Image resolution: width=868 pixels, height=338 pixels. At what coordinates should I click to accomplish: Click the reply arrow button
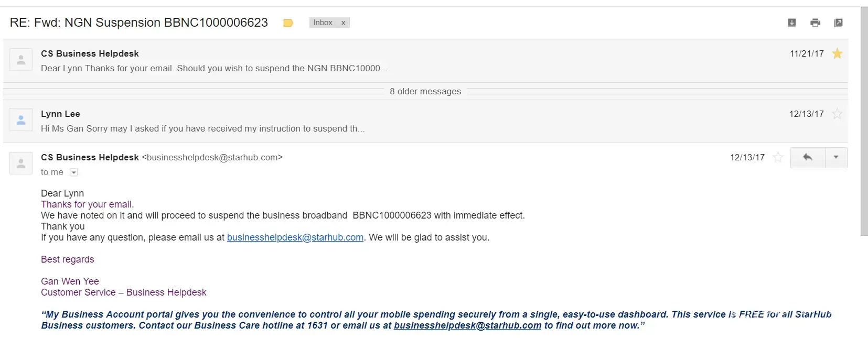click(808, 157)
